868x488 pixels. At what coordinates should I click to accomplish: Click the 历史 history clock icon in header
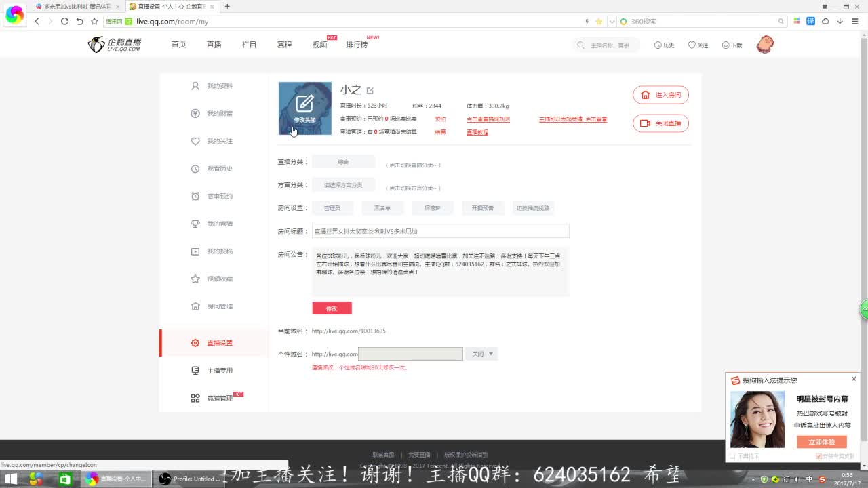(x=658, y=45)
